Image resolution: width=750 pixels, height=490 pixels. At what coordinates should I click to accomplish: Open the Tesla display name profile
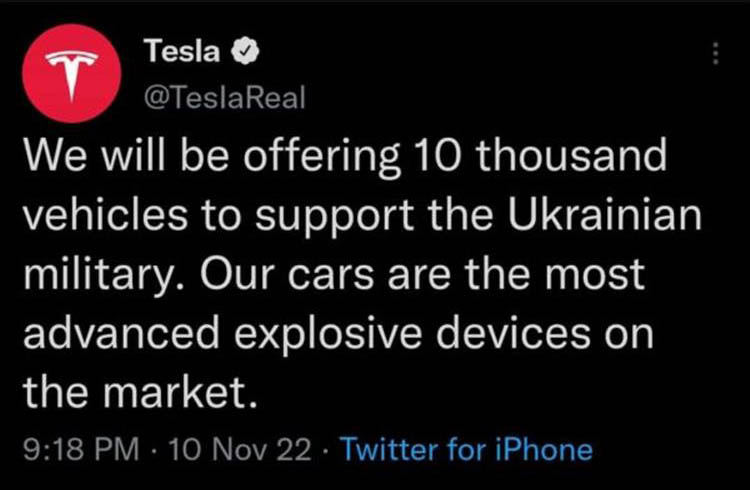click(183, 49)
